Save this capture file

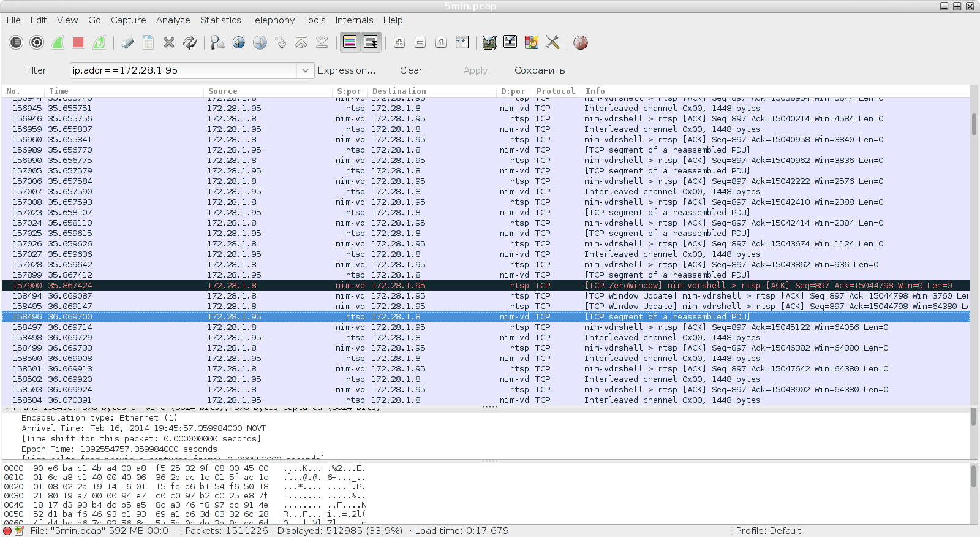click(x=148, y=42)
